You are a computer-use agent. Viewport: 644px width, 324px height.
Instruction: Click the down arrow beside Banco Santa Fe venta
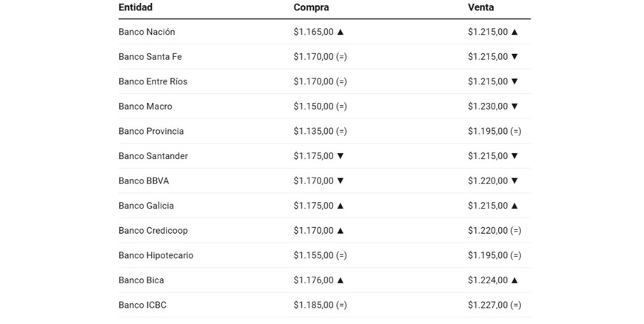(514, 57)
